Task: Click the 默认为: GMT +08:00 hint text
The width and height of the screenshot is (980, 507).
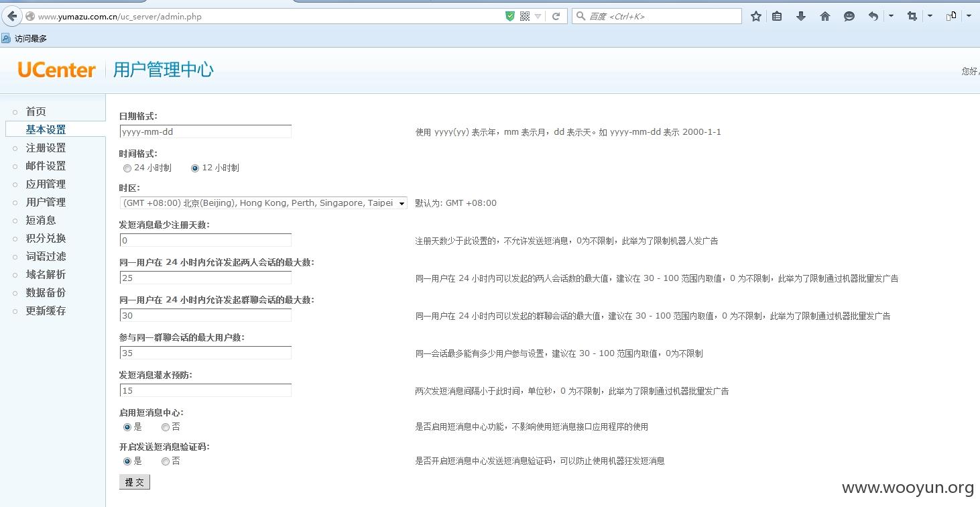Action: [x=456, y=203]
